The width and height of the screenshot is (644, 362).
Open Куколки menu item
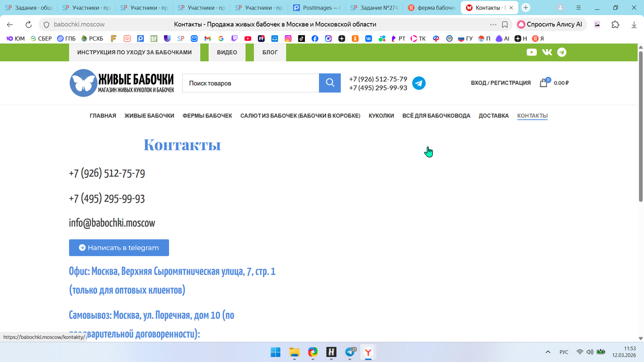click(381, 116)
